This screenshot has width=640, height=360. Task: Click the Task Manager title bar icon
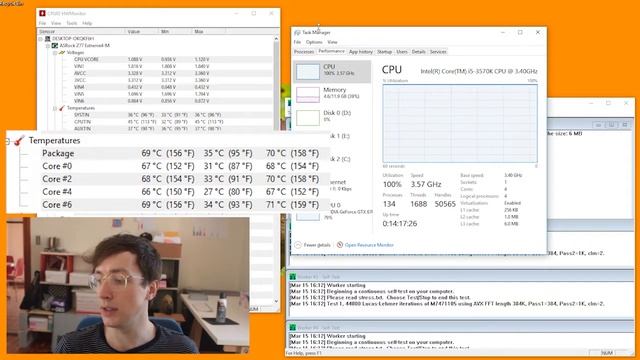point(297,32)
